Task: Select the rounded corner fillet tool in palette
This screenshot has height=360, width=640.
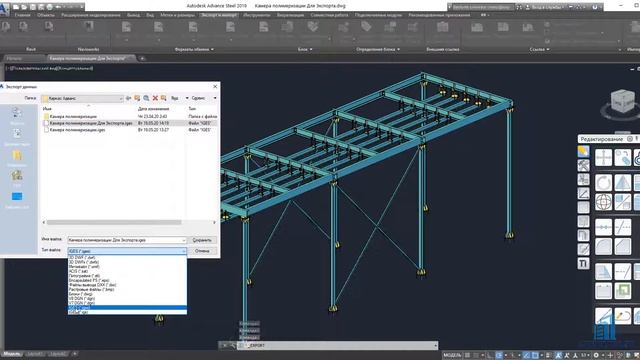Action: [603, 247]
